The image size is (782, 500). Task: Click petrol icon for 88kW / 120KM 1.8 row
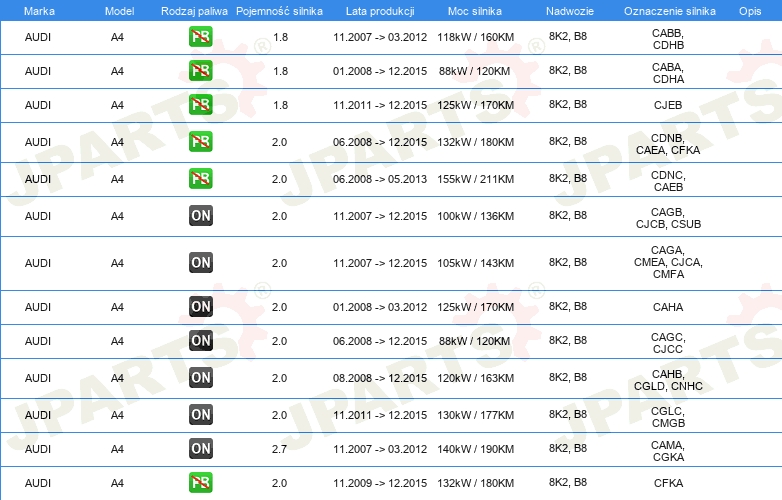click(x=200, y=71)
